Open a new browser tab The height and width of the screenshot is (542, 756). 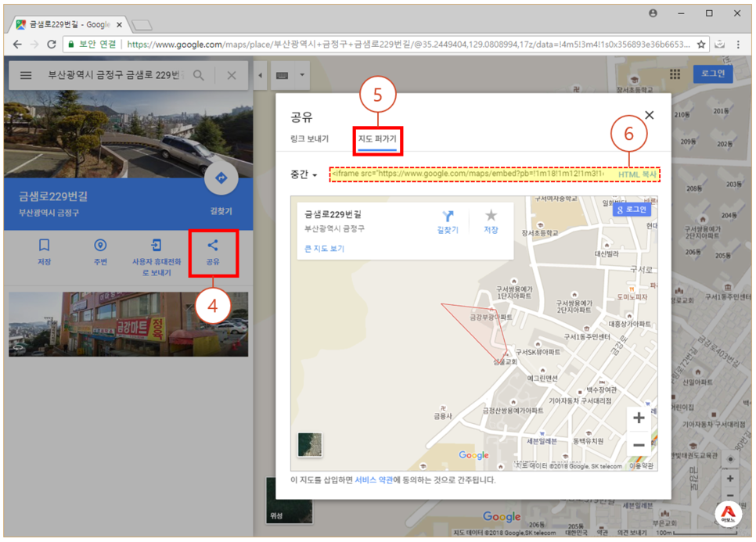tap(142, 24)
